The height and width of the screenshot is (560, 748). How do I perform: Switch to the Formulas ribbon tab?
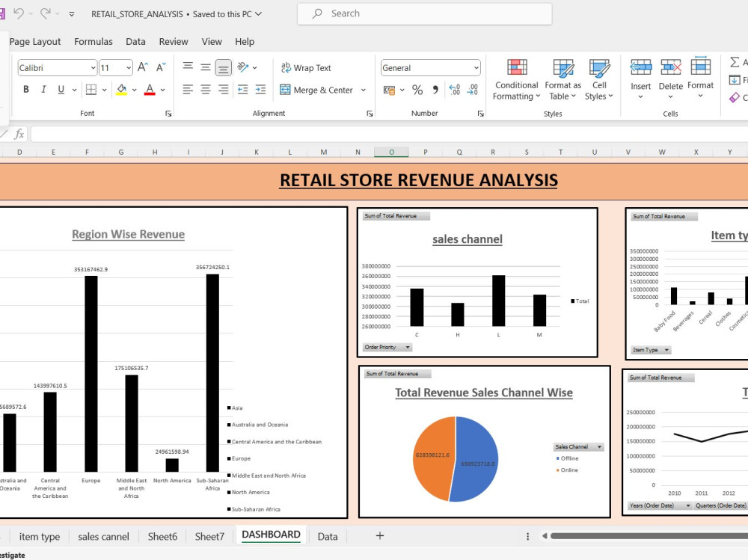pyautogui.click(x=93, y=42)
